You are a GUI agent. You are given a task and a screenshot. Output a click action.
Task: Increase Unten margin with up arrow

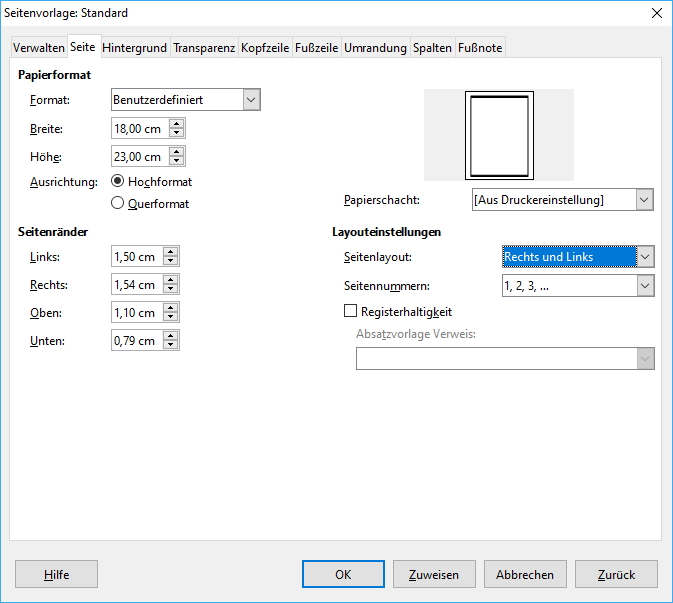[x=171, y=336]
